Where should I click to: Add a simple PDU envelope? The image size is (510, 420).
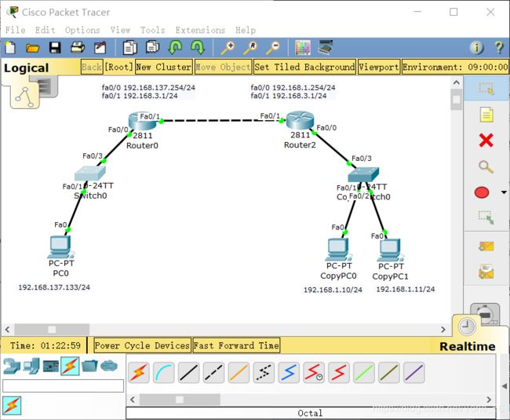point(486,247)
